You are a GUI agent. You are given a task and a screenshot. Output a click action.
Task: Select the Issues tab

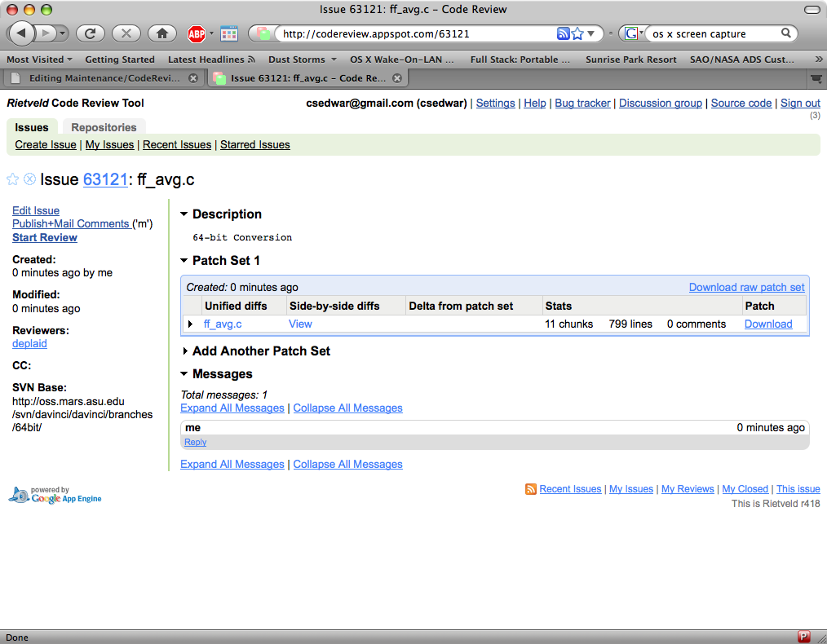click(x=32, y=127)
